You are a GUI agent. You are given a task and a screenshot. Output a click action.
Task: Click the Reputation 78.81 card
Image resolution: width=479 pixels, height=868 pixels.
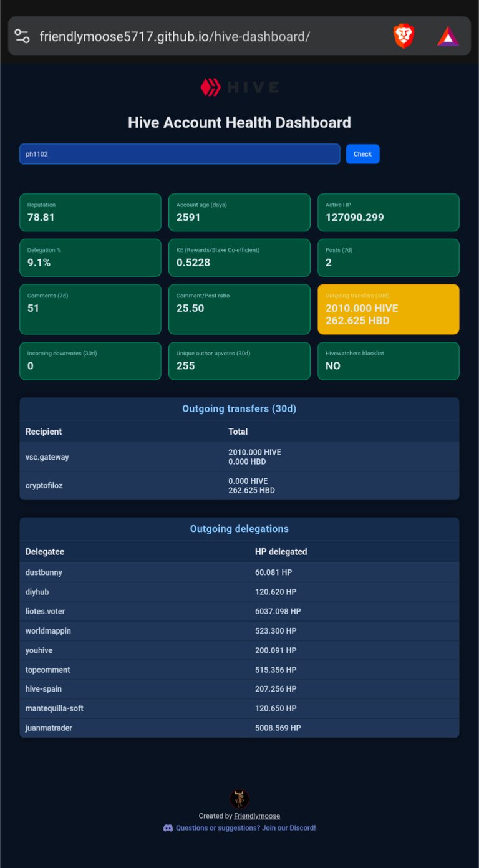90,213
